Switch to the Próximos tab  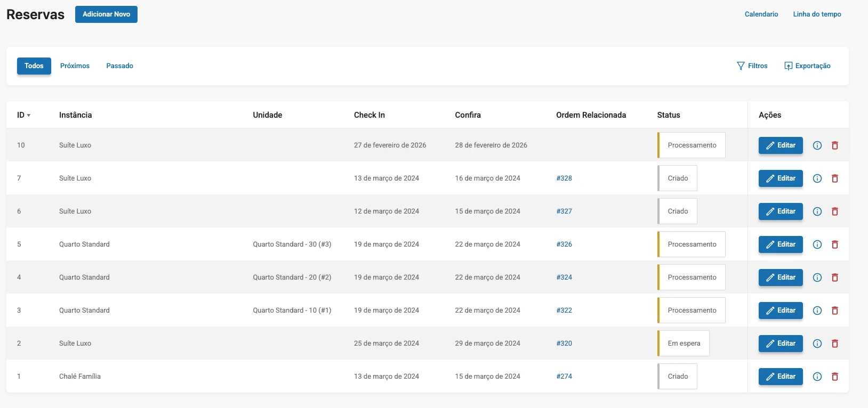point(75,66)
